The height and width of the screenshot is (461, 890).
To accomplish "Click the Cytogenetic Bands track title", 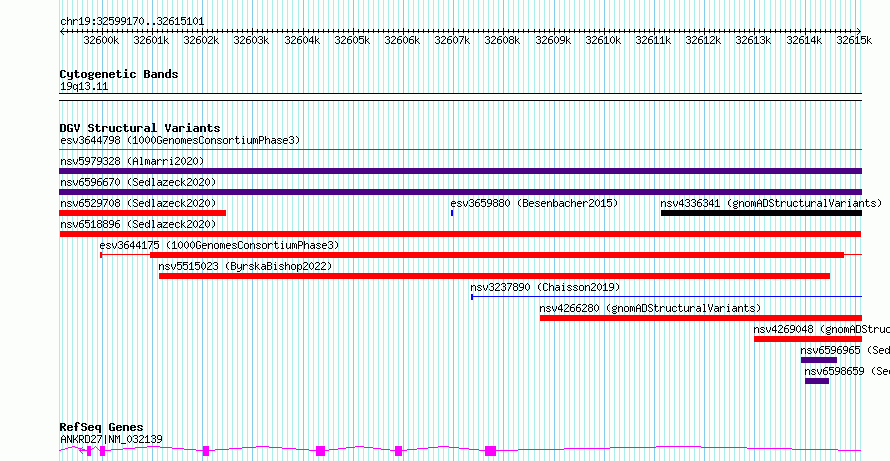I will tap(119, 74).
